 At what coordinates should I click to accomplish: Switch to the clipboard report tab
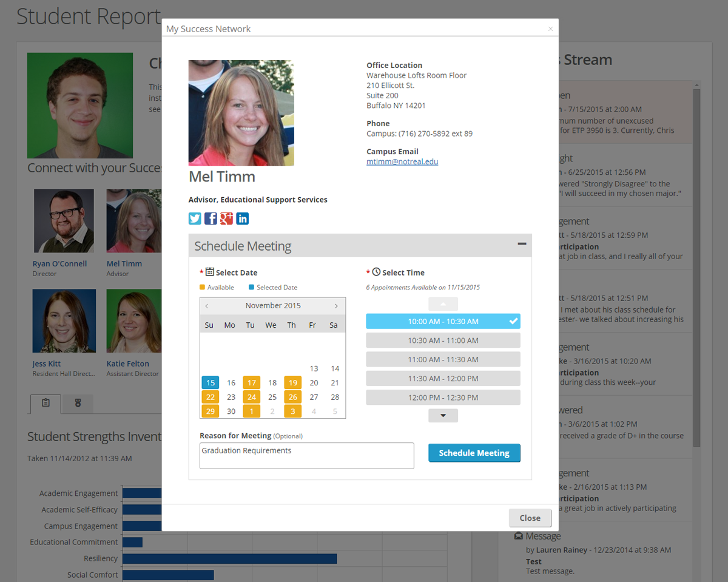click(x=45, y=403)
